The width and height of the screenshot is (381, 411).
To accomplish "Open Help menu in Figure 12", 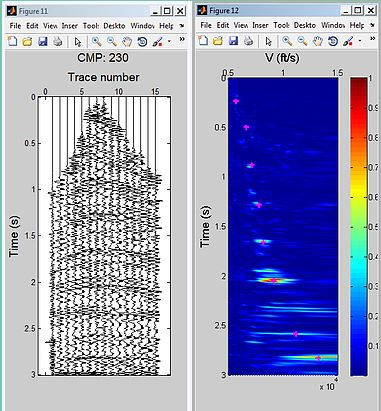I will (x=357, y=25).
